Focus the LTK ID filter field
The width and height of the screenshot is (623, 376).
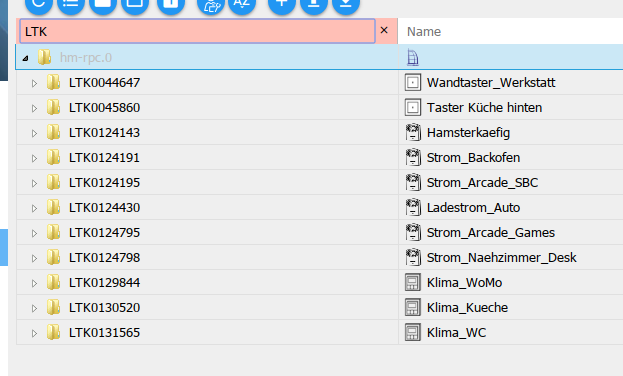click(197, 31)
